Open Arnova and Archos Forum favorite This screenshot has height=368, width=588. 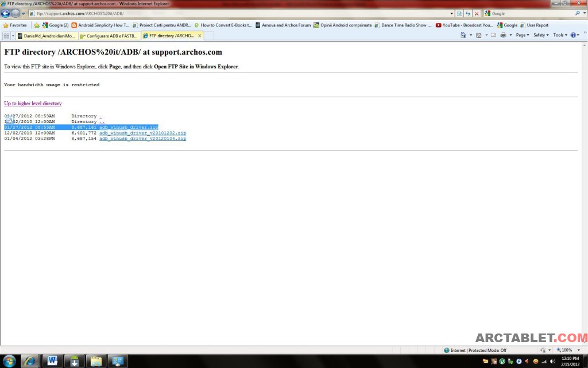coord(283,25)
